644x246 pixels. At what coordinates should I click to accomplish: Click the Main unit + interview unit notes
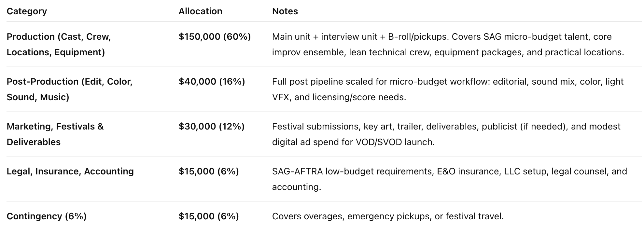point(448,44)
